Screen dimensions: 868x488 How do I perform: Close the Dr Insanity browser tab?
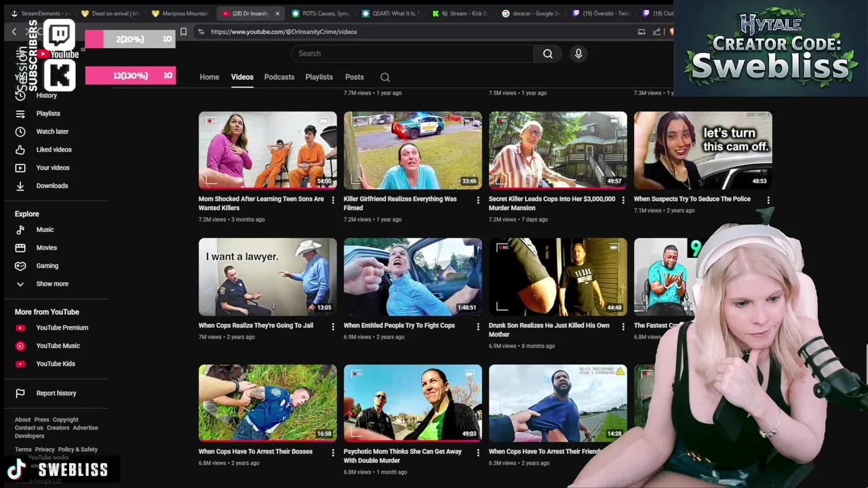[x=277, y=14]
